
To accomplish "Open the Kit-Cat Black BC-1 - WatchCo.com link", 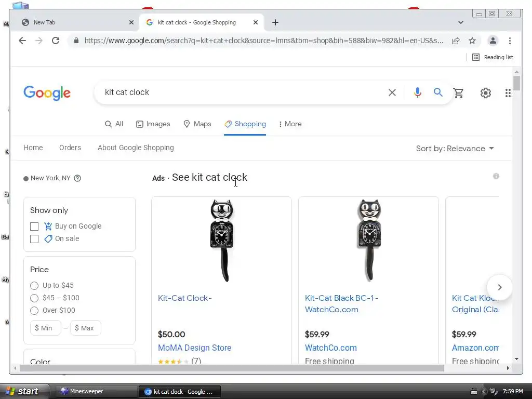I will [341, 304].
